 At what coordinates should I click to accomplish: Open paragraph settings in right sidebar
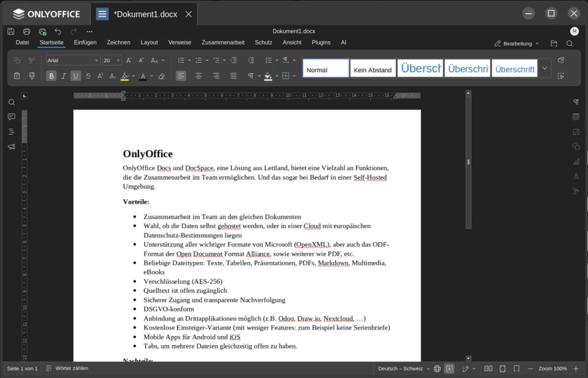(576, 102)
